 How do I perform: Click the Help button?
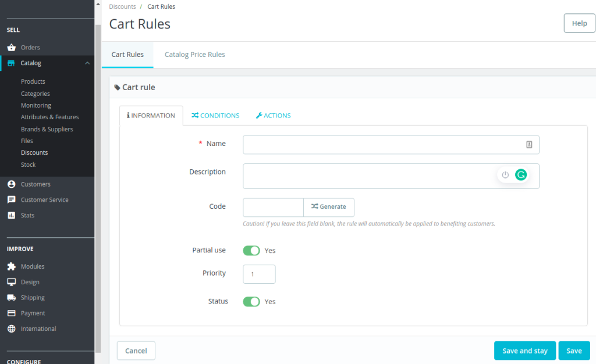579,23
